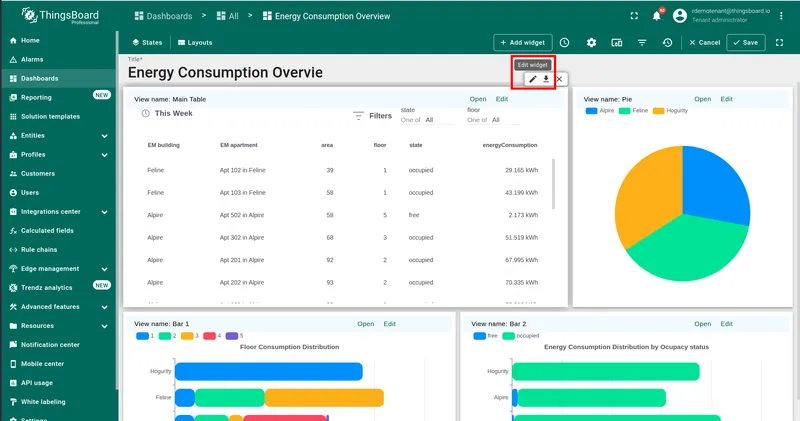Viewport: 800px width, 421px height.
Task: Open the top-right three-dot menu
Action: (x=781, y=16)
